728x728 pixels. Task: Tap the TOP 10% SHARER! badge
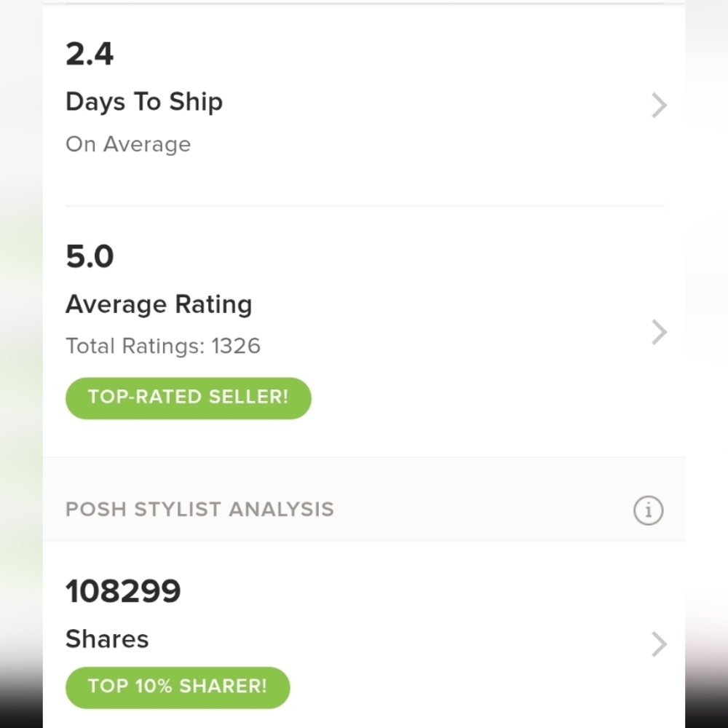(178, 687)
